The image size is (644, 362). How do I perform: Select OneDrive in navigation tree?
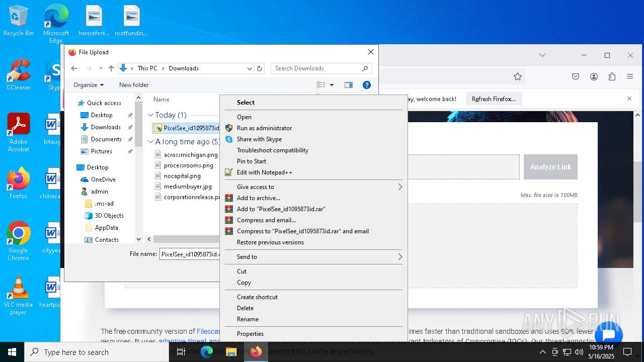(103, 179)
